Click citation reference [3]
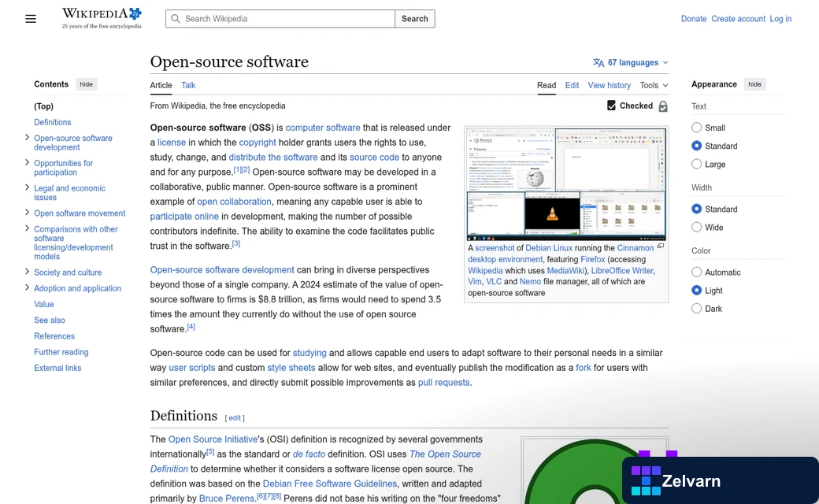The height and width of the screenshot is (504, 819). 236,243
